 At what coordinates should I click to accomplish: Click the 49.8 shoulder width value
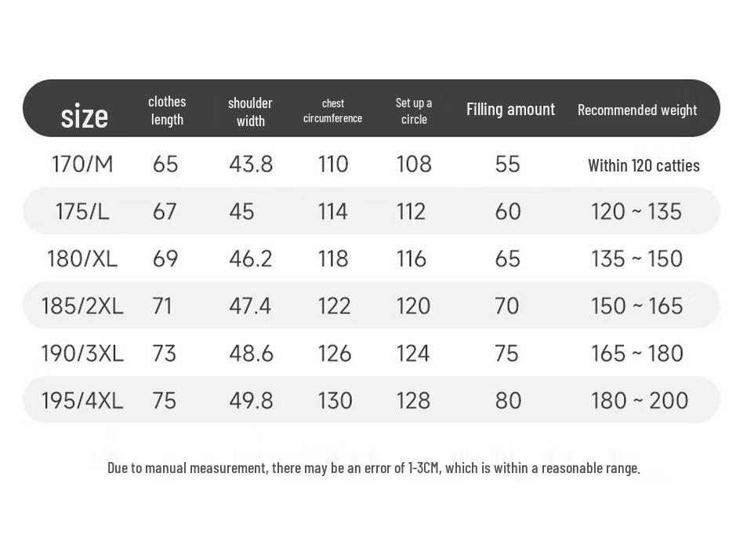pos(251,400)
